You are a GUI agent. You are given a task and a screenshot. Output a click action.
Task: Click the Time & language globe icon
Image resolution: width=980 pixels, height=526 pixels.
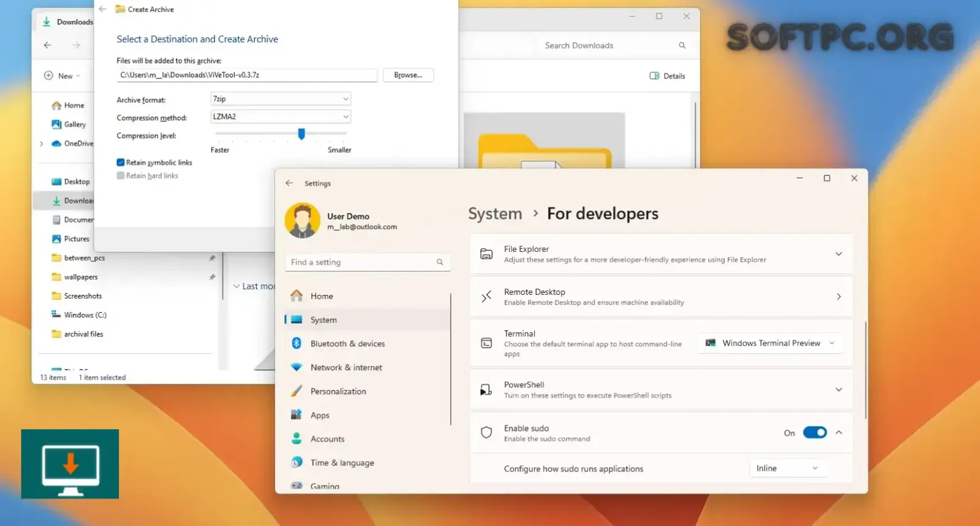click(296, 462)
